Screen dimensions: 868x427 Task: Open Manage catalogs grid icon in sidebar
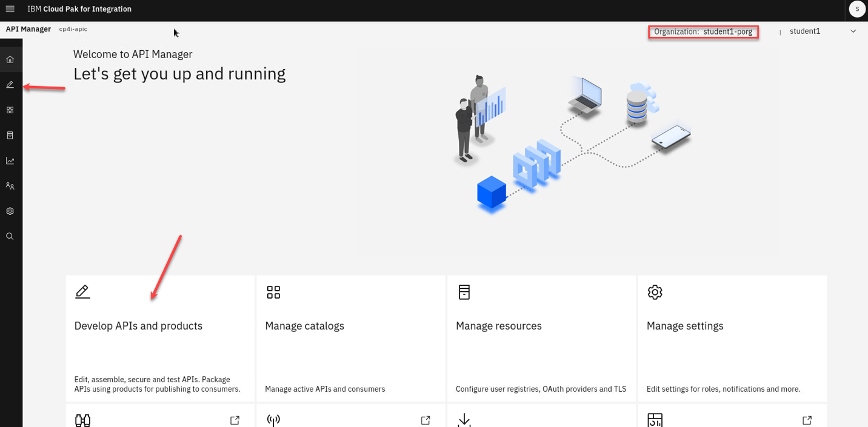click(10, 110)
